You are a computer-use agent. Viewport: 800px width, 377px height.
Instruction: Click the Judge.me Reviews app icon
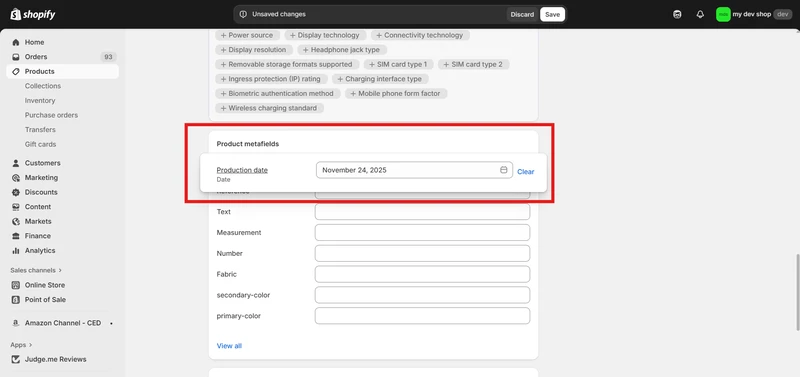click(x=16, y=359)
